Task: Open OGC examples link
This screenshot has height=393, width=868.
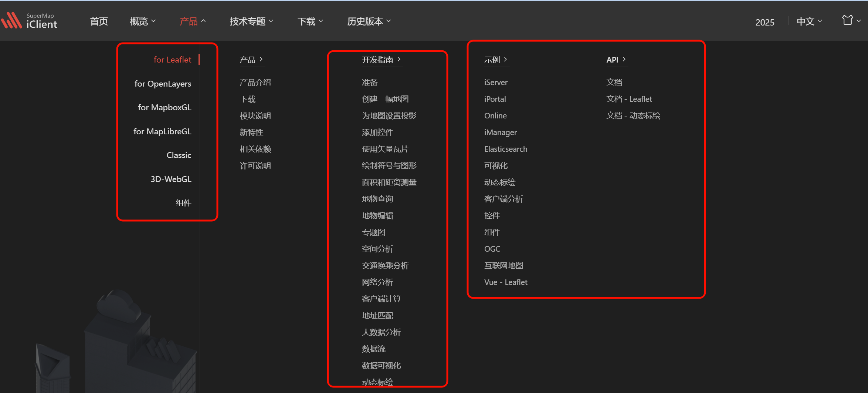Action: click(492, 249)
